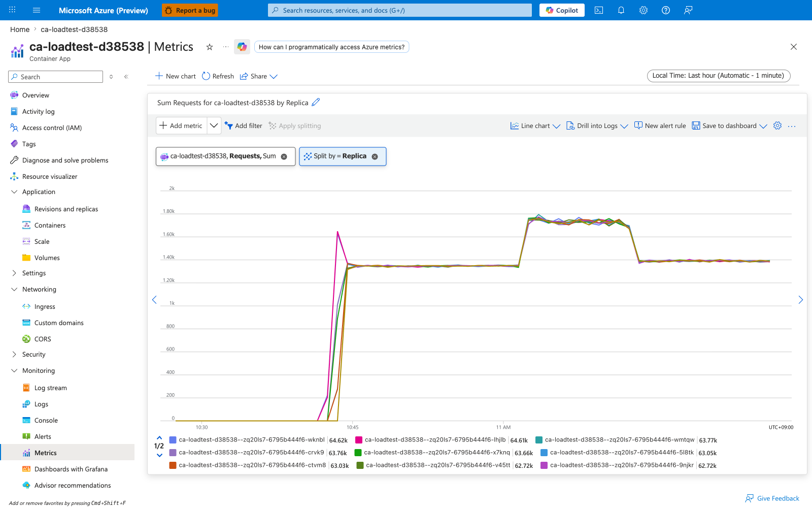Open the Azure portal hamburger menu
This screenshot has height=508, width=812.
[37, 10]
